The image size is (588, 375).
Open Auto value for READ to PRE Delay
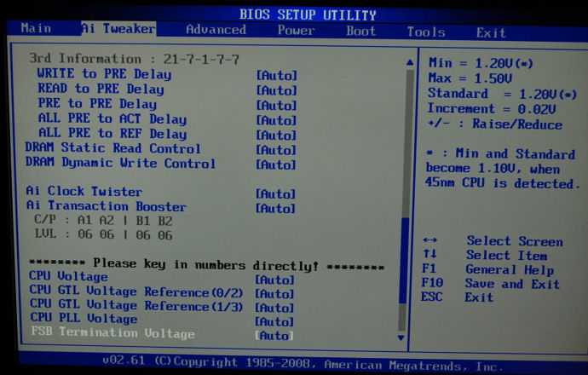tap(277, 90)
